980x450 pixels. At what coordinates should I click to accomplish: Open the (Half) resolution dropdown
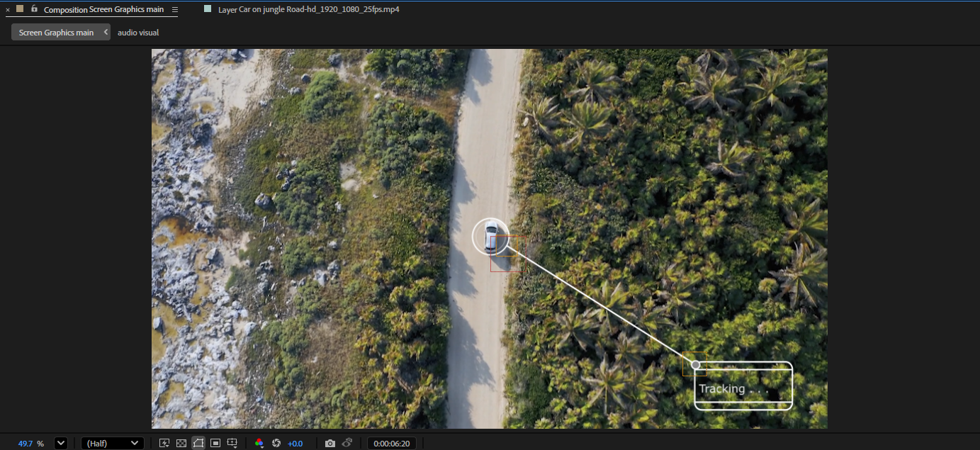112,444
